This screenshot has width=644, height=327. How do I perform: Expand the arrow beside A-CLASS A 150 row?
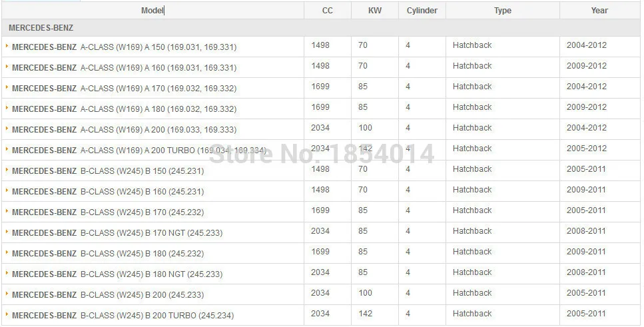[x=7, y=46]
